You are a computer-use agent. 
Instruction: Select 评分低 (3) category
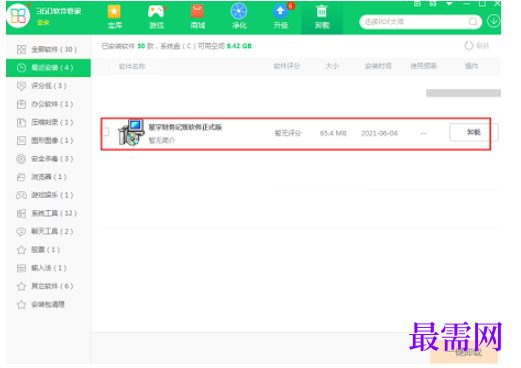[48, 86]
